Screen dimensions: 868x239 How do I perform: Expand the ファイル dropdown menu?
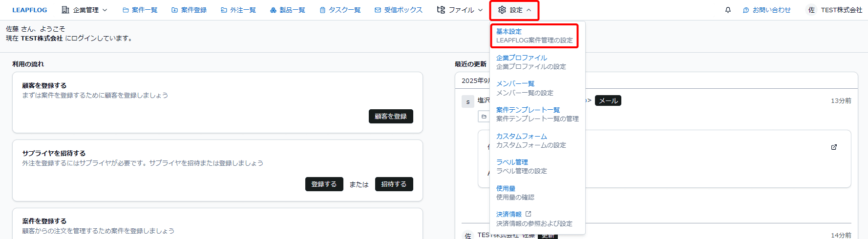(x=460, y=10)
